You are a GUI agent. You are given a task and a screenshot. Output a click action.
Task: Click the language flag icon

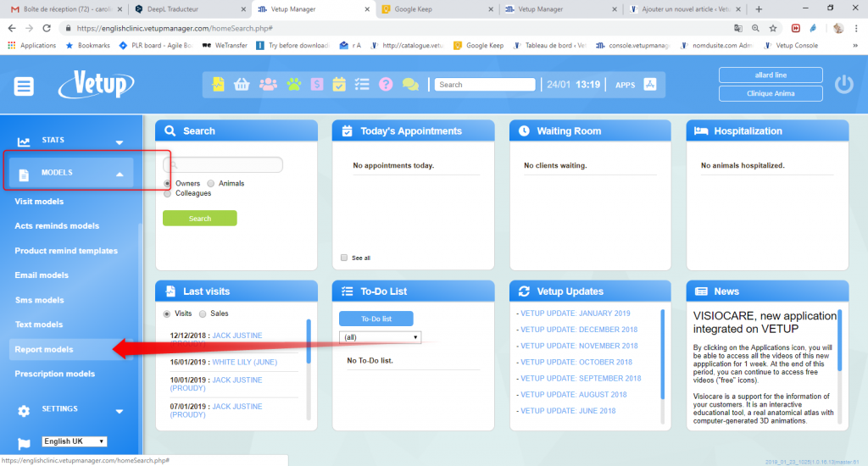(24, 443)
